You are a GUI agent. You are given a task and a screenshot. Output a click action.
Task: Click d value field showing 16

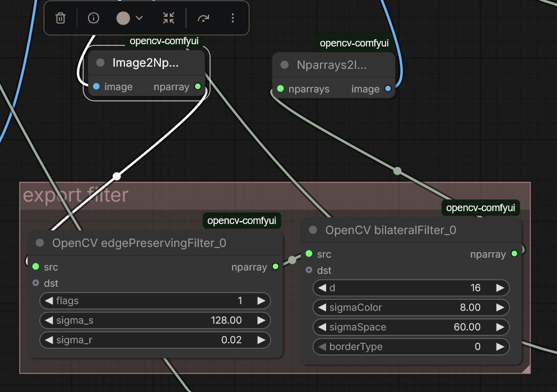(411, 288)
